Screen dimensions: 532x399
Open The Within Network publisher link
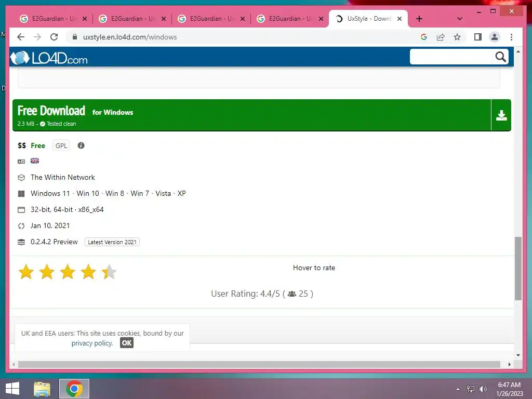coord(63,177)
